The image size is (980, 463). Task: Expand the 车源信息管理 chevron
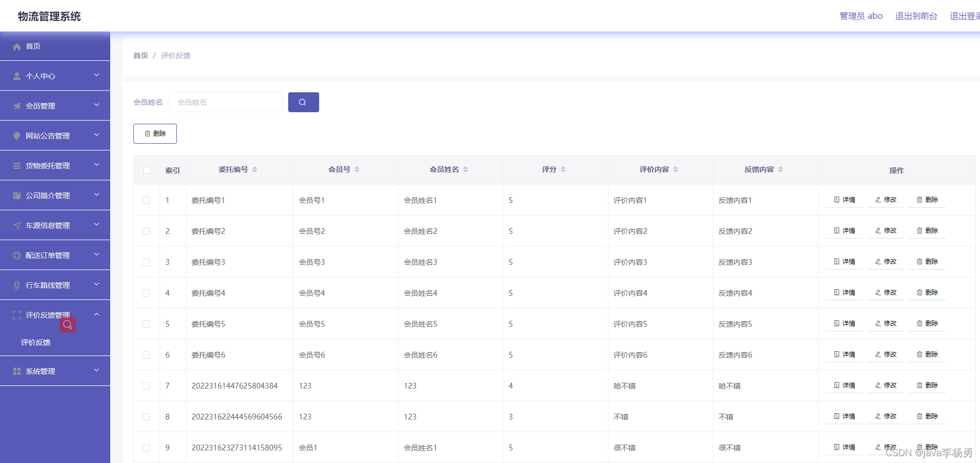[97, 224]
